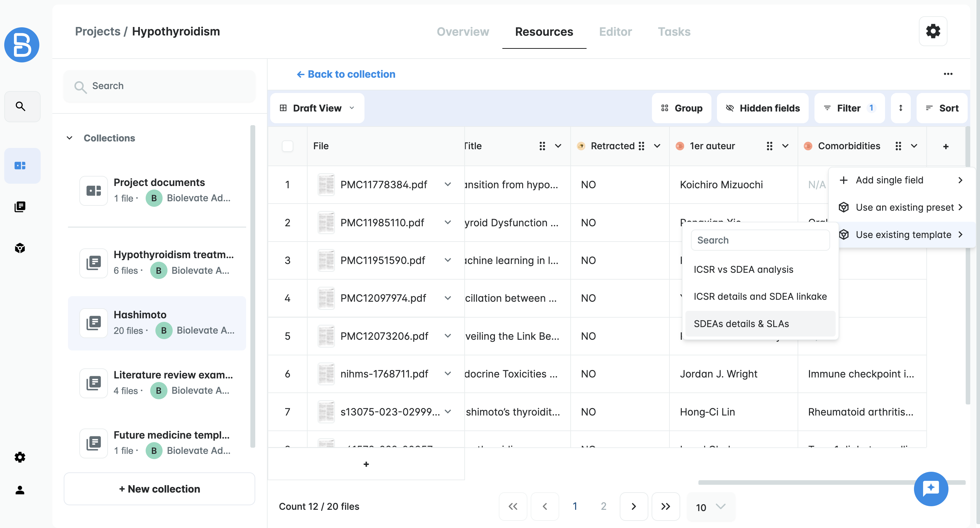The width and height of the screenshot is (980, 528).
Task: Click the user profile icon in sidebar
Action: point(20,490)
